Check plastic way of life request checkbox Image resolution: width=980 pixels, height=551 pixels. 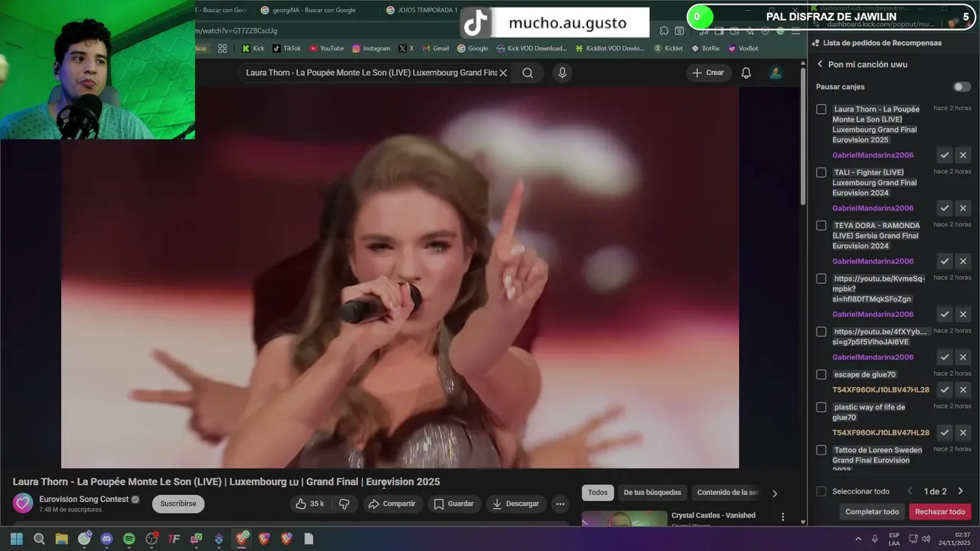tap(821, 407)
